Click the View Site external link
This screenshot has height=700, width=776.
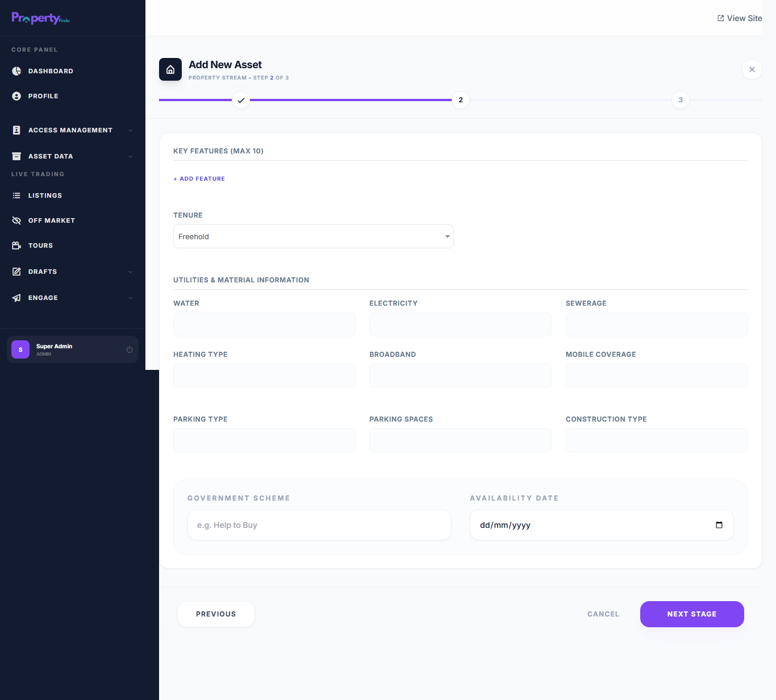coord(740,18)
